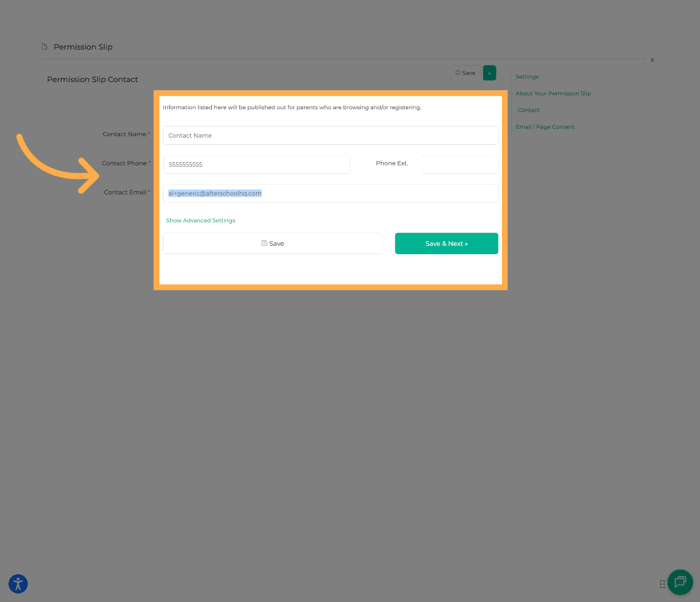The width and height of the screenshot is (700, 602).
Task: Open the accessibility widget at bottom left
Action: point(18,584)
